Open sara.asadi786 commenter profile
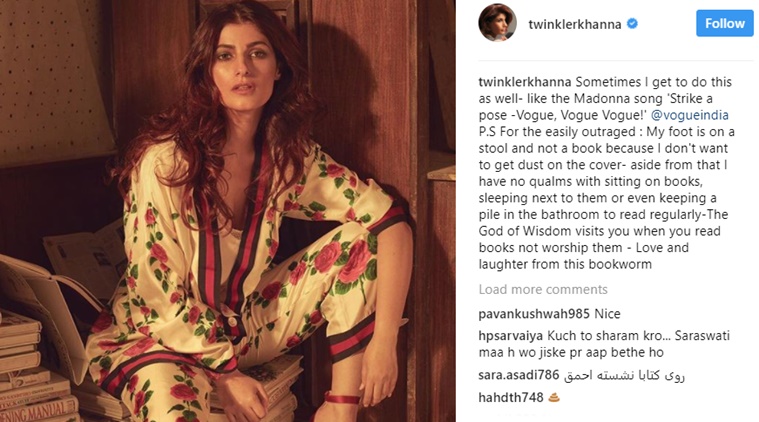Screen dimensions: 759x422 pos(518,375)
